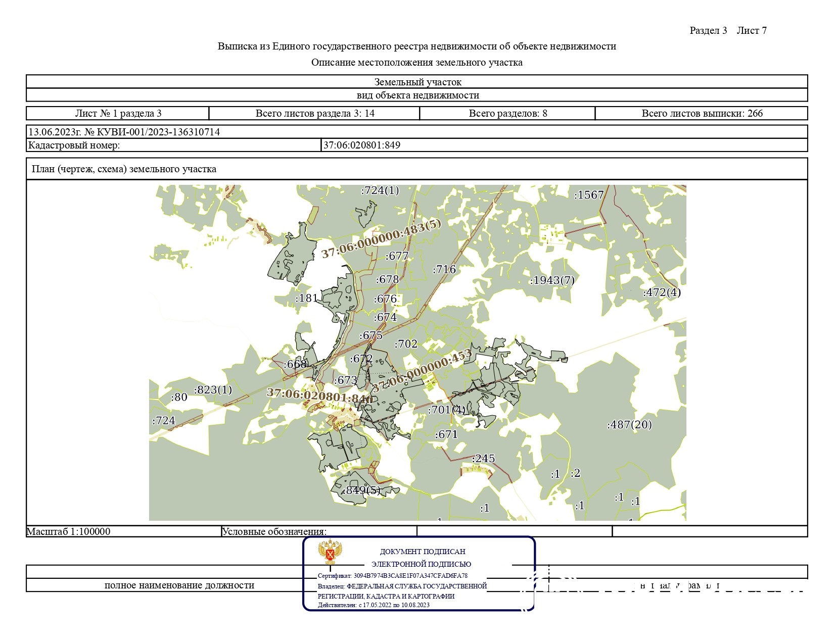
Task: Click parcel label ':677'
Action: 397,256
